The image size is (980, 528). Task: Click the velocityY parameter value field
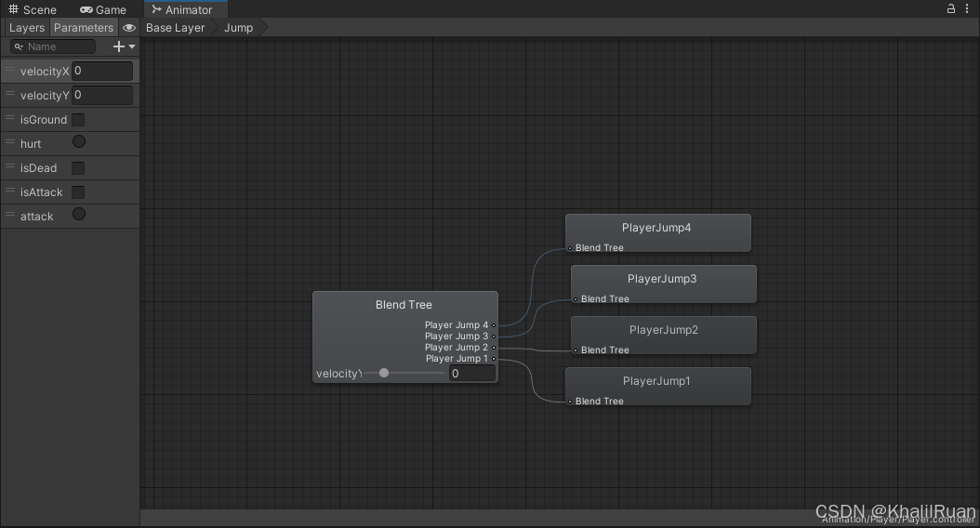pyautogui.click(x=102, y=95)
